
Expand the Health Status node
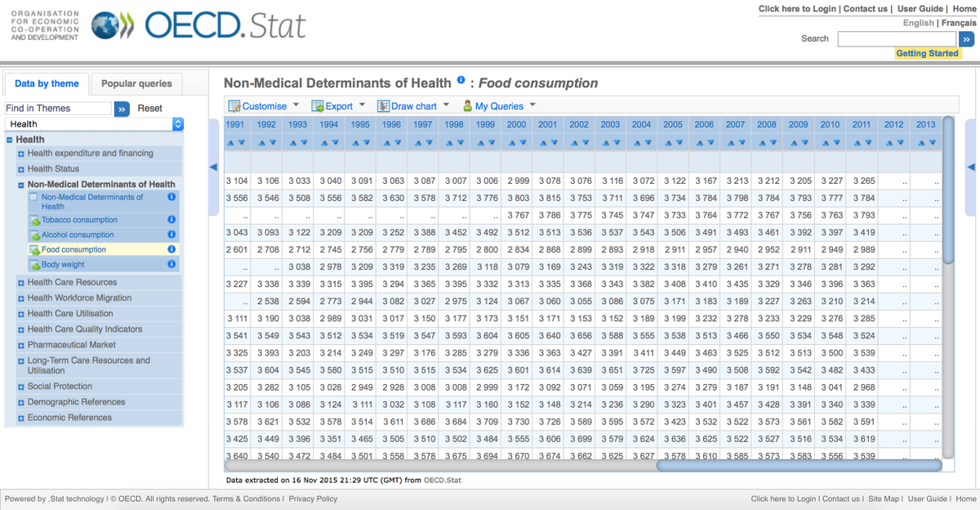click(x=21, y=169)
